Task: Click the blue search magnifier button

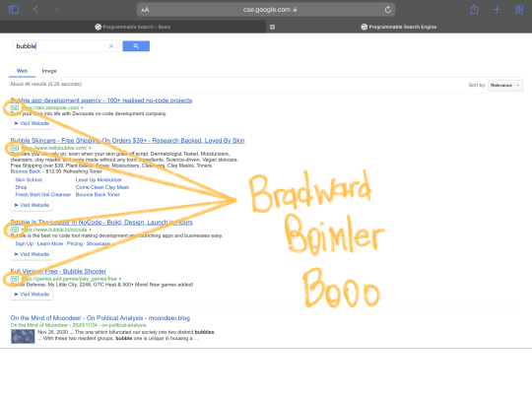Action: [x=136, y=46]
